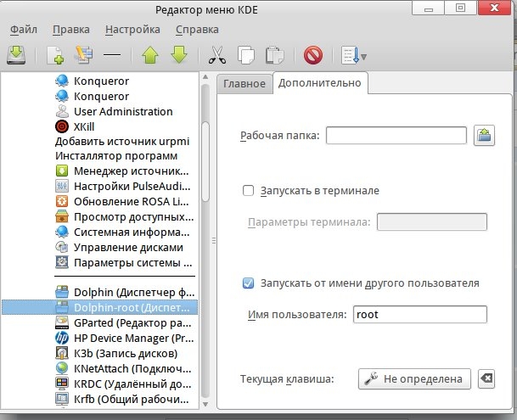Click the Имя пользователя field containing root
The image size is (517, 420).
[x=419, y=314]
